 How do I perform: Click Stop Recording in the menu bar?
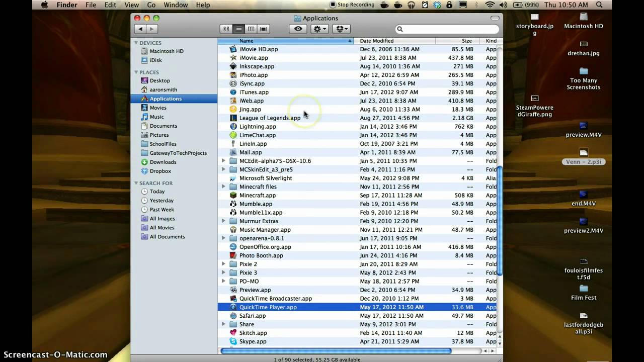pyautogui.click(x=352, y=5)
